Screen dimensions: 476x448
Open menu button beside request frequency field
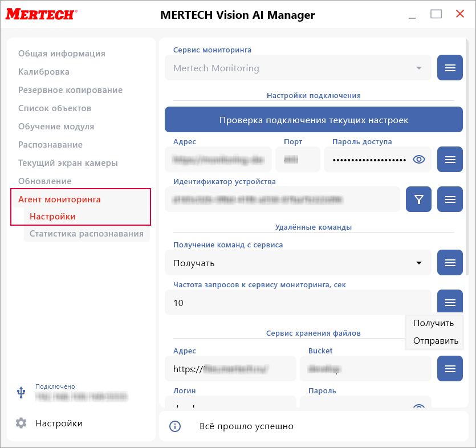coord(450,302)
